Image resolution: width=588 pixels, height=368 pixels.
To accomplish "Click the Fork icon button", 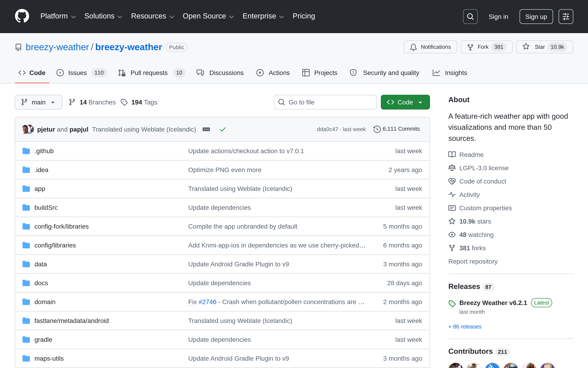I will (470, 47).
